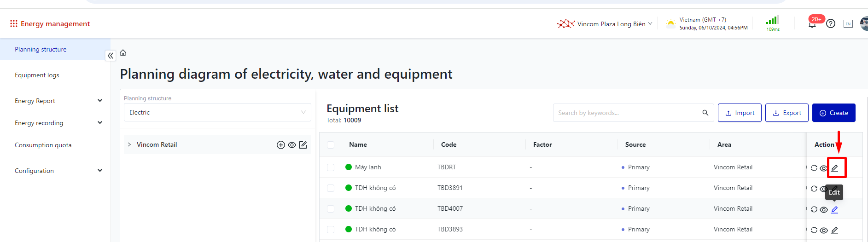This screenshot has width=868, height=242.
Task: Open the help question mark icon
Action: (831, 23)
